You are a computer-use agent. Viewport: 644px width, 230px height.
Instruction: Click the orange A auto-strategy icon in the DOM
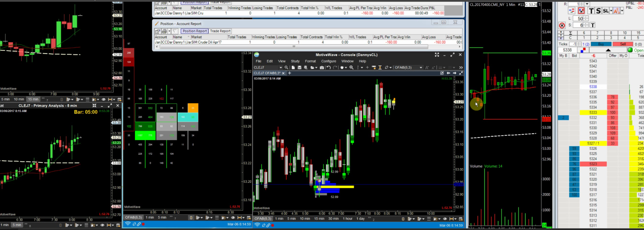[616, 11]
